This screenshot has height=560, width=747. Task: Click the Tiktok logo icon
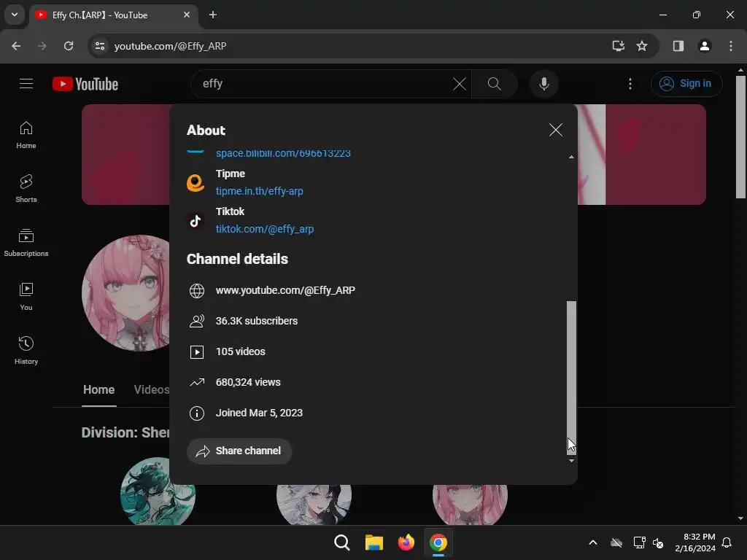(x=196, y=221)
